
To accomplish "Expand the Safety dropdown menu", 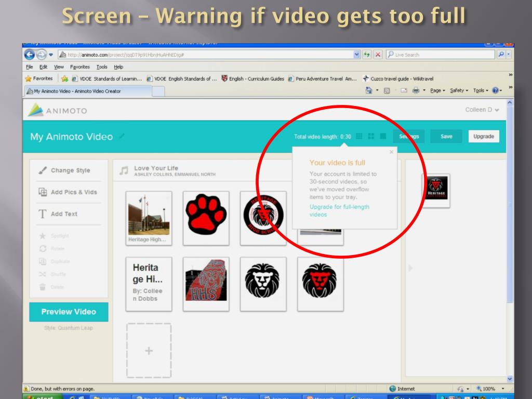I will [x=459, y=90].
